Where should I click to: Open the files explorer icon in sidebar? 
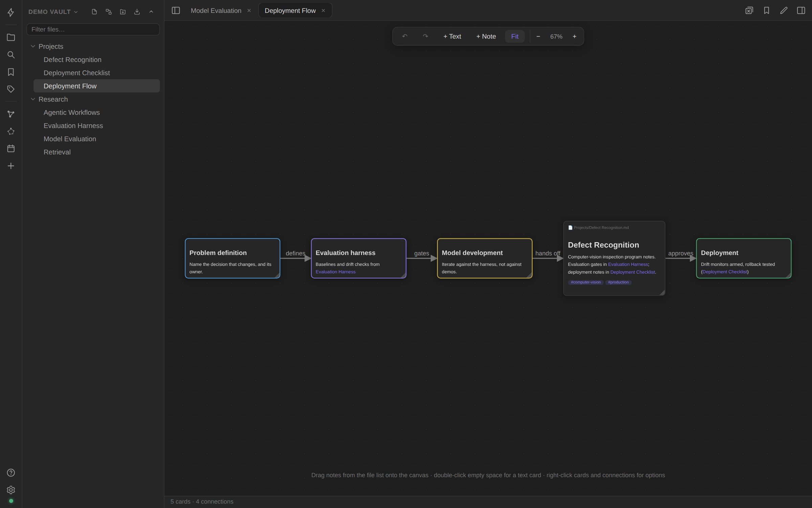11,37
